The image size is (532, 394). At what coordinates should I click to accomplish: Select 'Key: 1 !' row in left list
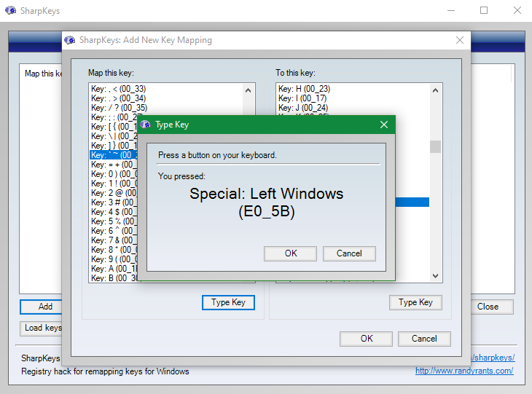(114, 184)
